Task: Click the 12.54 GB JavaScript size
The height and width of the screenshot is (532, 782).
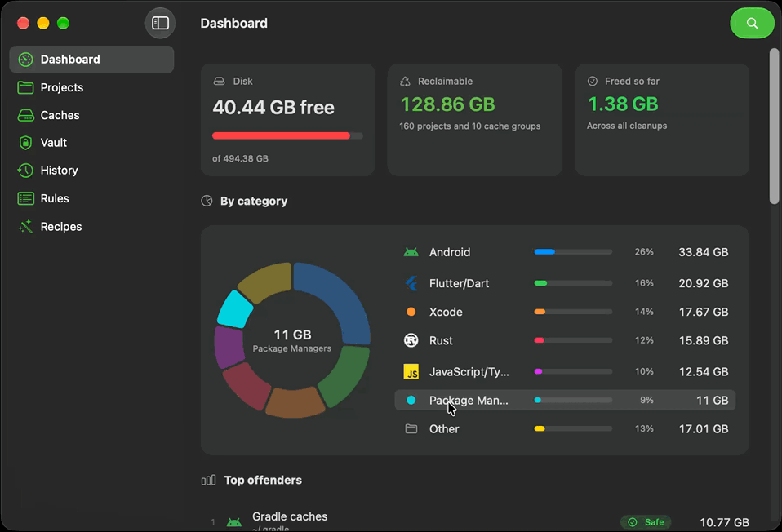Action: pos(703,372)
